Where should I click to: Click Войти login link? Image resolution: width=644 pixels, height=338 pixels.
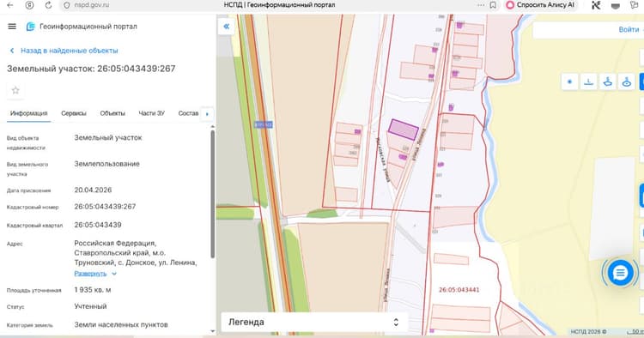629,29
